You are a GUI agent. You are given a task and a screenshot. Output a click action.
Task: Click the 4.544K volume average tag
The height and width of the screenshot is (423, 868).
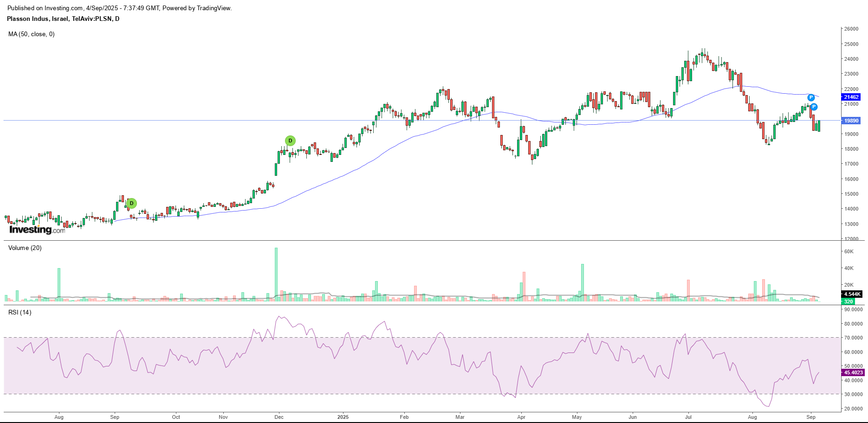point(852,294)
